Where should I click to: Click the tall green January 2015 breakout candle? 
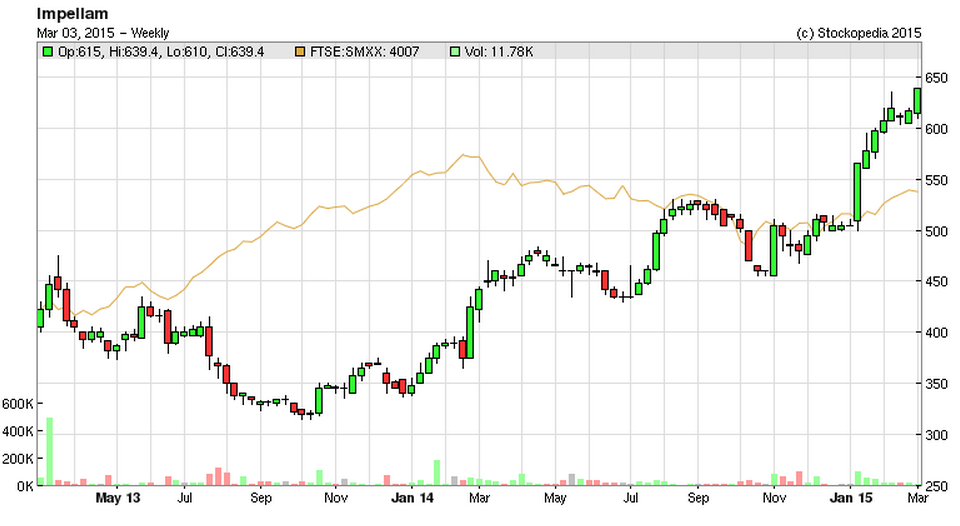(857, 192)
